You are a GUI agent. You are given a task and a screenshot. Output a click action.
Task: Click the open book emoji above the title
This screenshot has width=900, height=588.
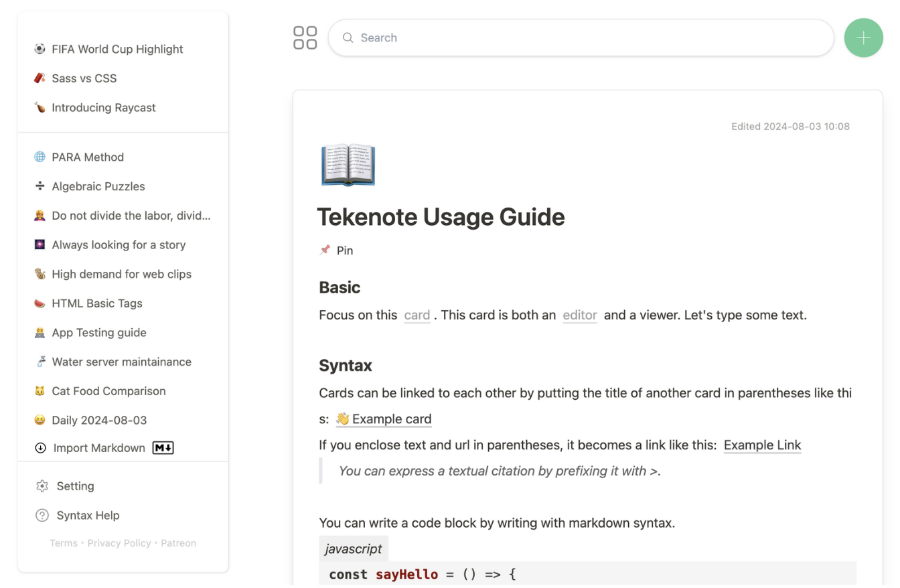tap(348, 164)
